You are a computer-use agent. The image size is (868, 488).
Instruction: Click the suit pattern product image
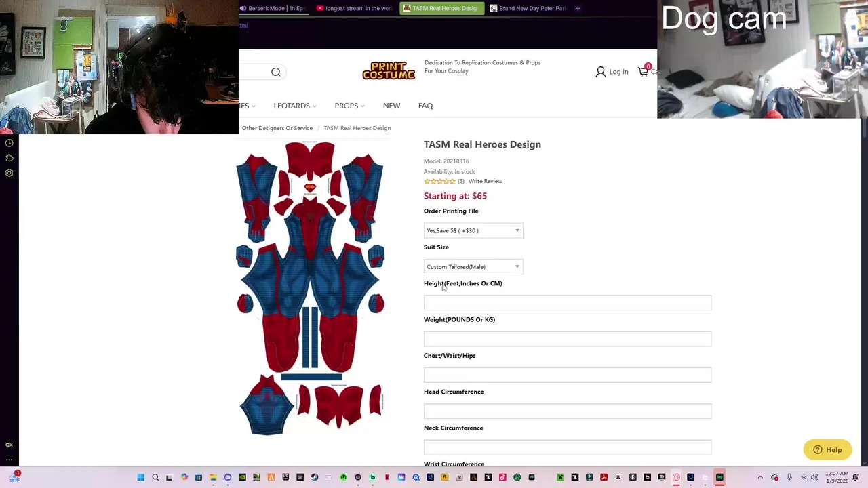pyautogui.click(x=311, y=288)
